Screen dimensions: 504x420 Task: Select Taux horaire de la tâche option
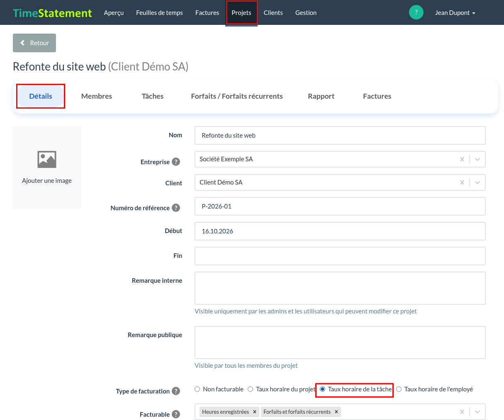[322, 389]
